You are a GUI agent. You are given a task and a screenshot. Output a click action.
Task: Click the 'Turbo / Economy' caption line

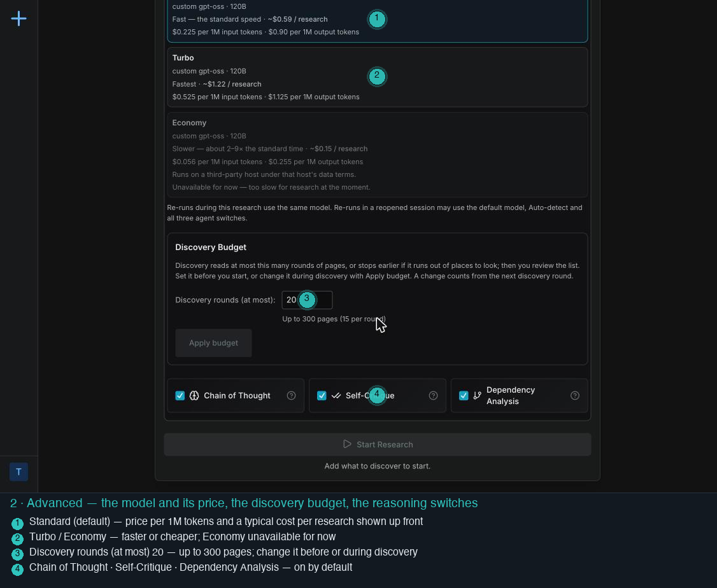183,536
